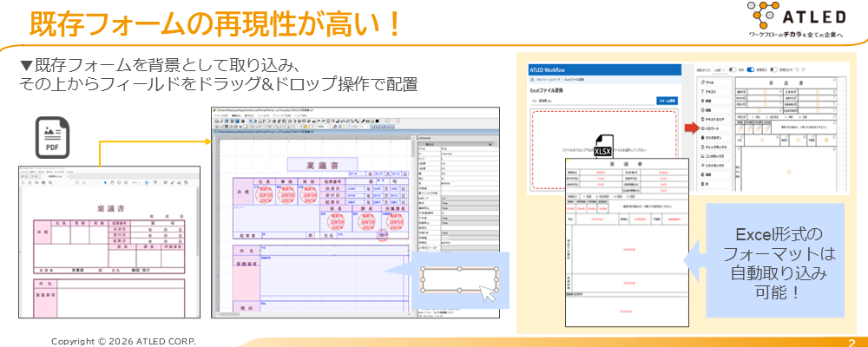Screen dimensions: 868x347
Task: Open the ウインドウ(W) menu in desktop editor
Action: pyautogui.click(x=282, y=115)
